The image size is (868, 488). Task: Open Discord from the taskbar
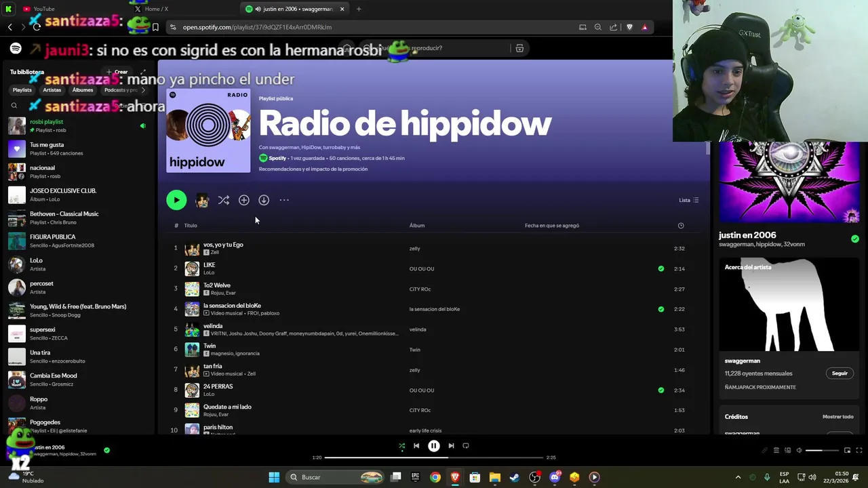point(555,477)
